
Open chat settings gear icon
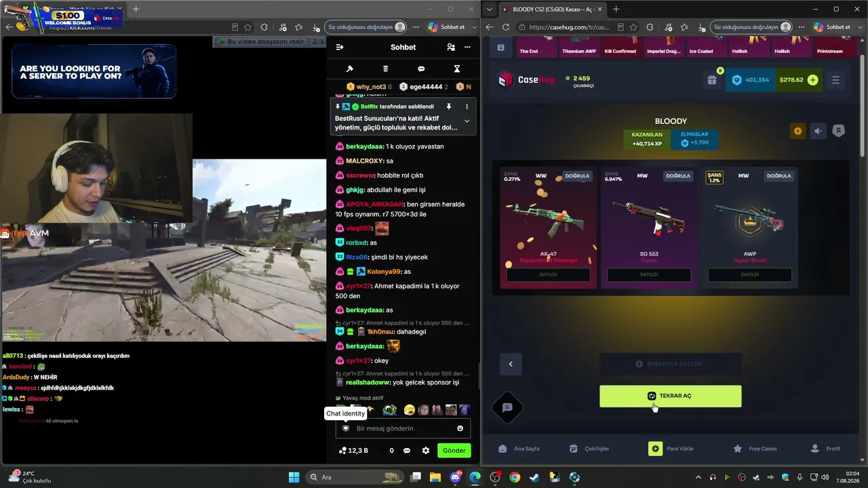click(x=426, y=451)
